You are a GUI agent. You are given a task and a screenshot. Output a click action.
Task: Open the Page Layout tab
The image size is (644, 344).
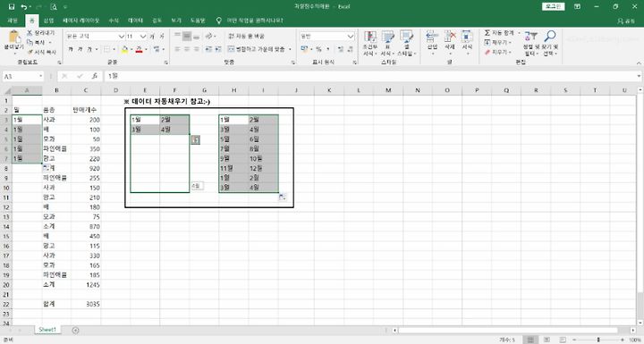(80, 21)
